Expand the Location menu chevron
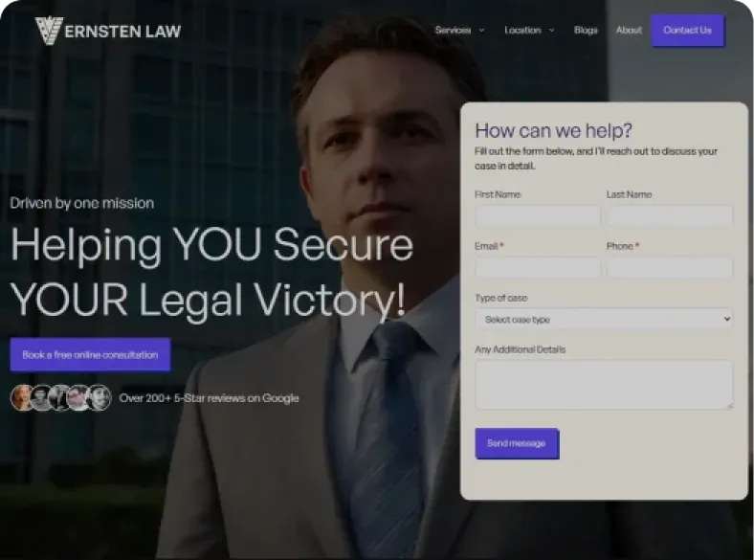Screen dimensions: 754x560 (551, 31)
